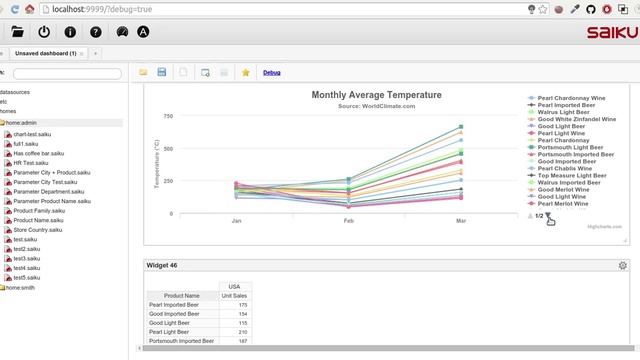
Task: Click the GitHub extension icon
Action: [x=591, y=9]
